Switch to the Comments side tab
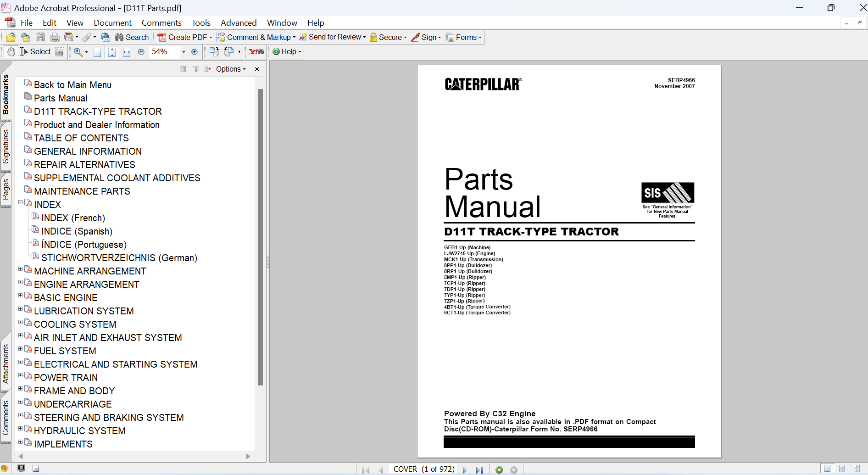Screen dimensions: 868x475 [6, 418]
